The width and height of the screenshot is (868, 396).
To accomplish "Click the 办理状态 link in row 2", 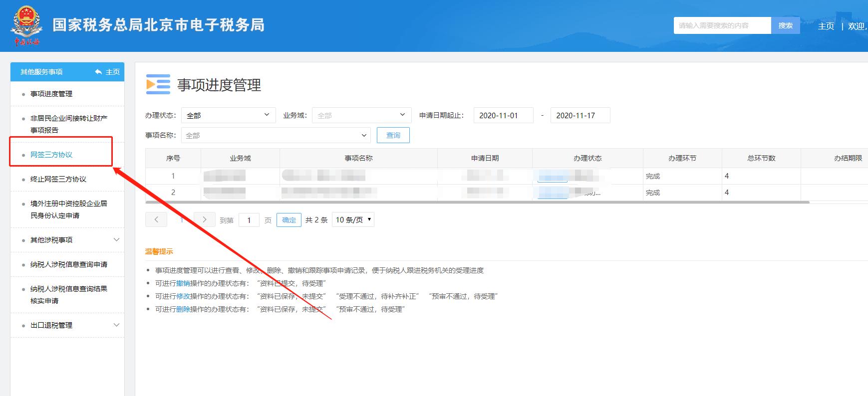I will (553, 193).
